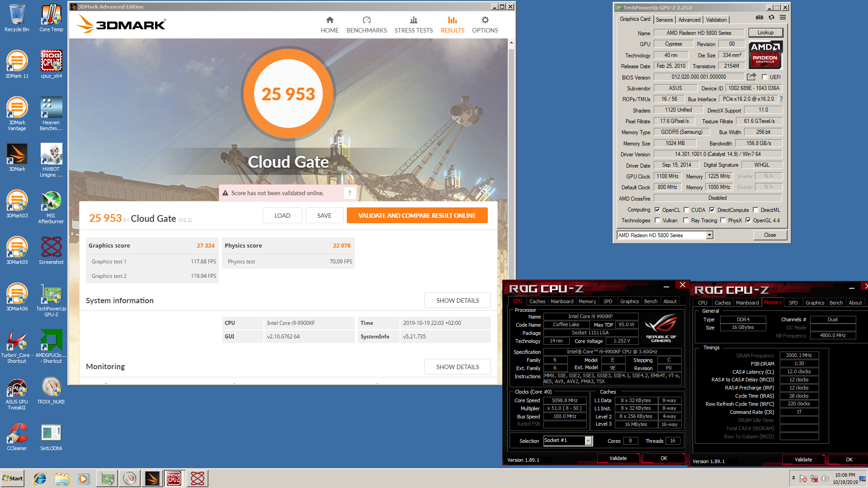Switch to Advanced tab in GPU-Z
868x488 pixels.
pos(689,20)
